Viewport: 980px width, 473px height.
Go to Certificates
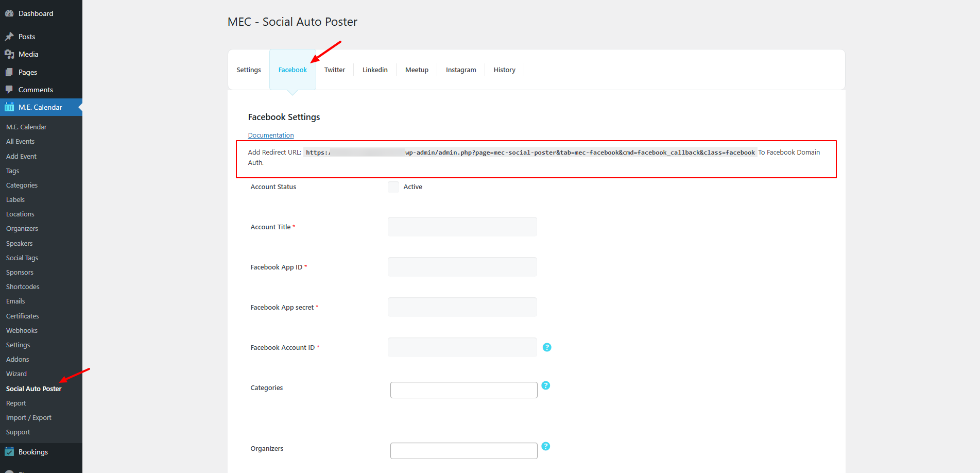coord(23,316)
